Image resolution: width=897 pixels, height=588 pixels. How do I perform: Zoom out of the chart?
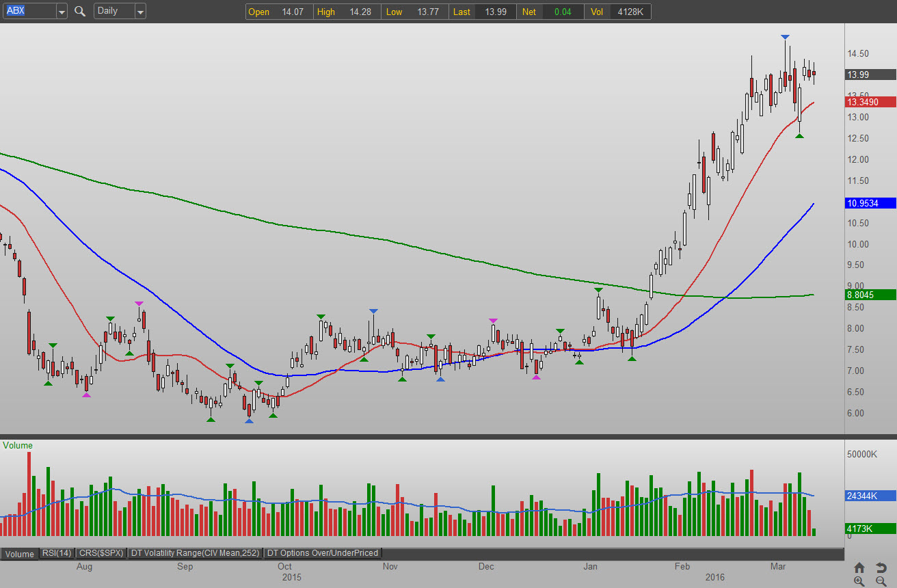coord(881,582)
